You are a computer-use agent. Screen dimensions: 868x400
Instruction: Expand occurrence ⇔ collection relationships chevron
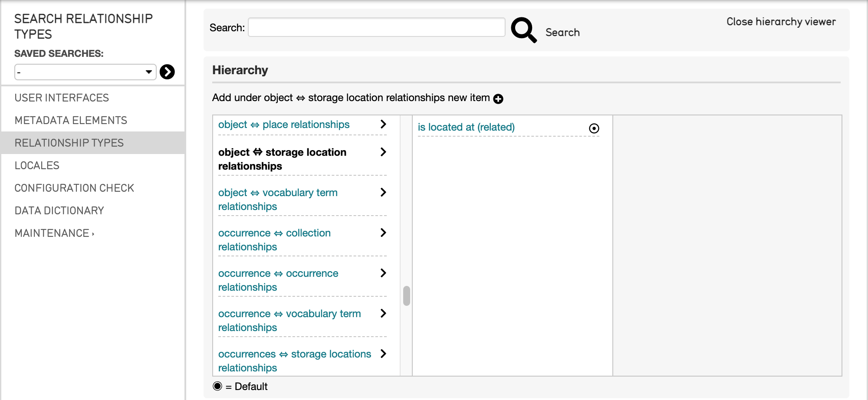point(383,233)
